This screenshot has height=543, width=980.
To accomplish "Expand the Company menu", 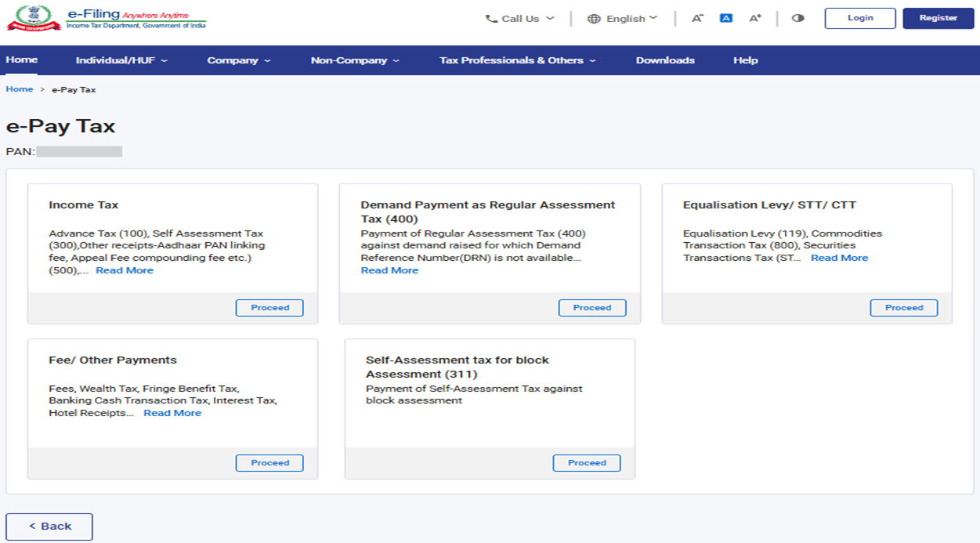I will pos(238,60).
